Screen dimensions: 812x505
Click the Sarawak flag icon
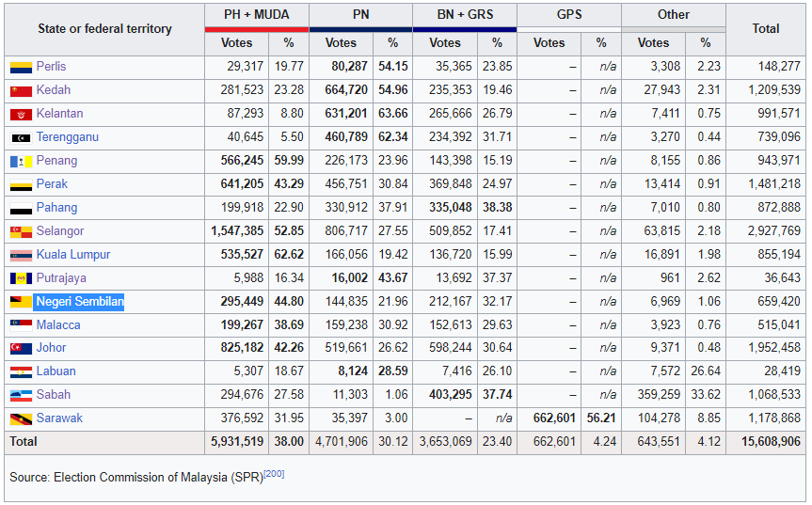point(21,418)
